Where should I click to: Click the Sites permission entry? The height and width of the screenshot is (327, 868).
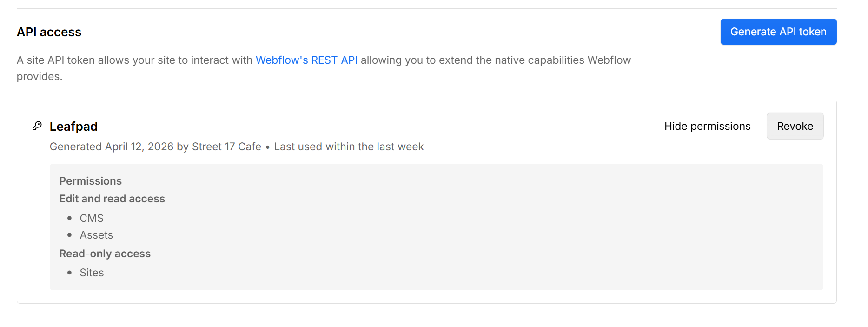click(92, 273)
